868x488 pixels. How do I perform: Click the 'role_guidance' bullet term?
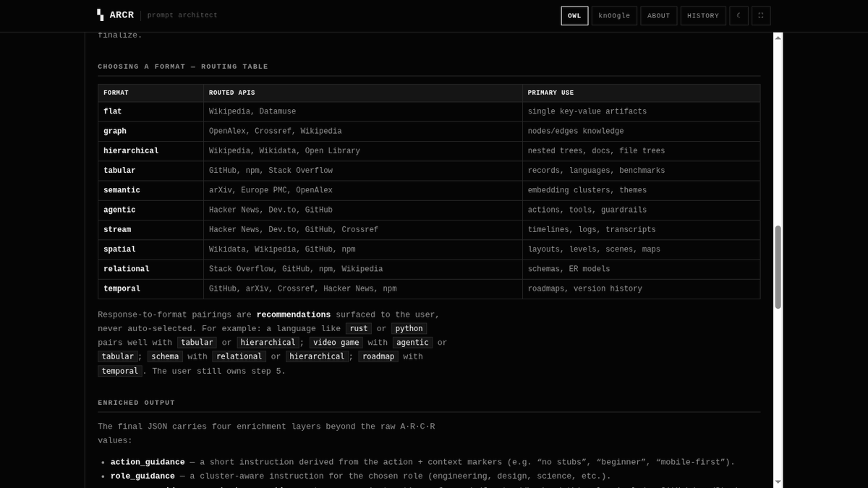(x=142, y=476)
